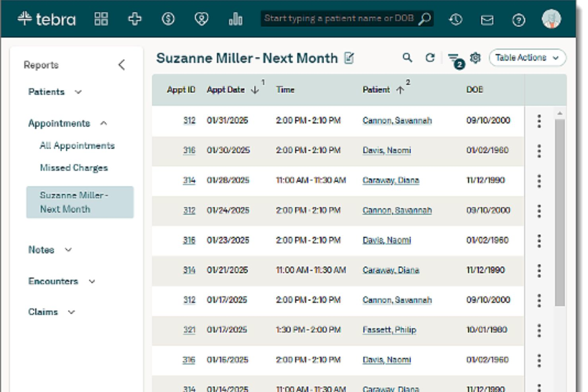Open the table settings gear icon
The image size is (588, 392).
[475, 58]
